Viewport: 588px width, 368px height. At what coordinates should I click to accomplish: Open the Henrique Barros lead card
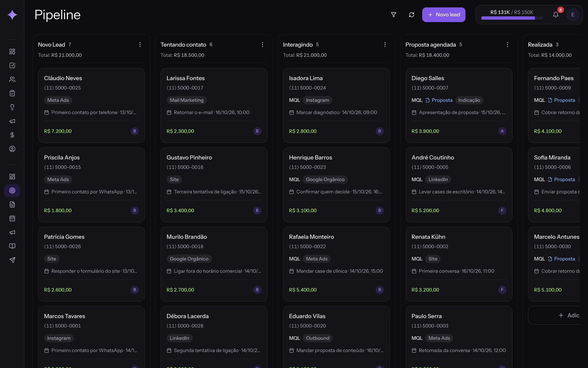point(336,185)
